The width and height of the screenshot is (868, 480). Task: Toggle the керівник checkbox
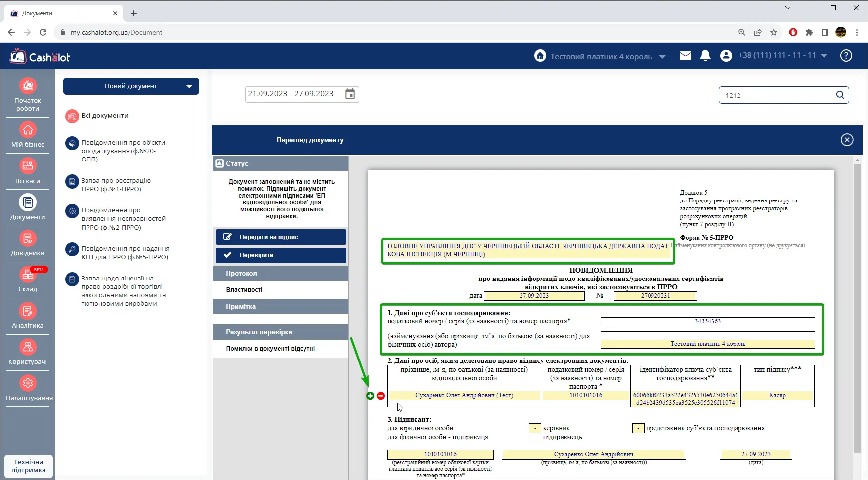coord(535,428)
